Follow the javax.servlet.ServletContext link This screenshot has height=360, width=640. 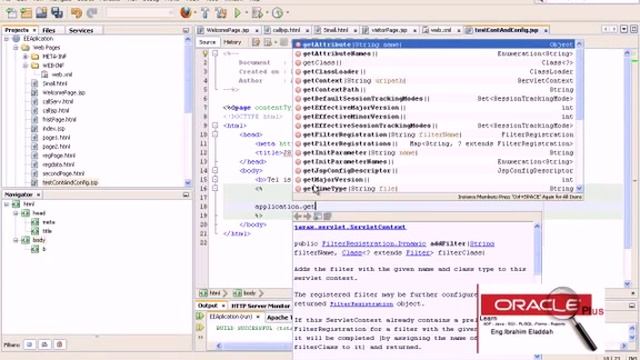(350, 227)
